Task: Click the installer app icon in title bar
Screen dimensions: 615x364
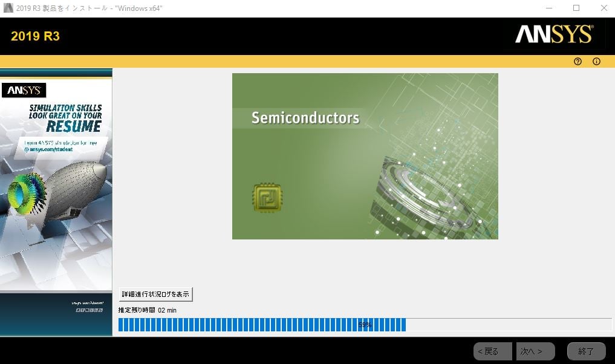Action: [x=8, y=8]
